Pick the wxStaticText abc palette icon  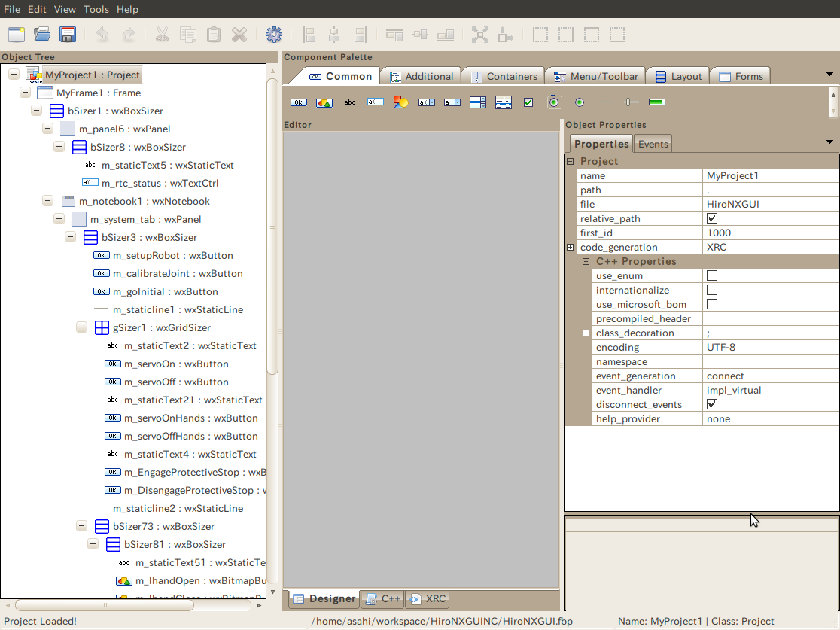[x=350, y=102]
